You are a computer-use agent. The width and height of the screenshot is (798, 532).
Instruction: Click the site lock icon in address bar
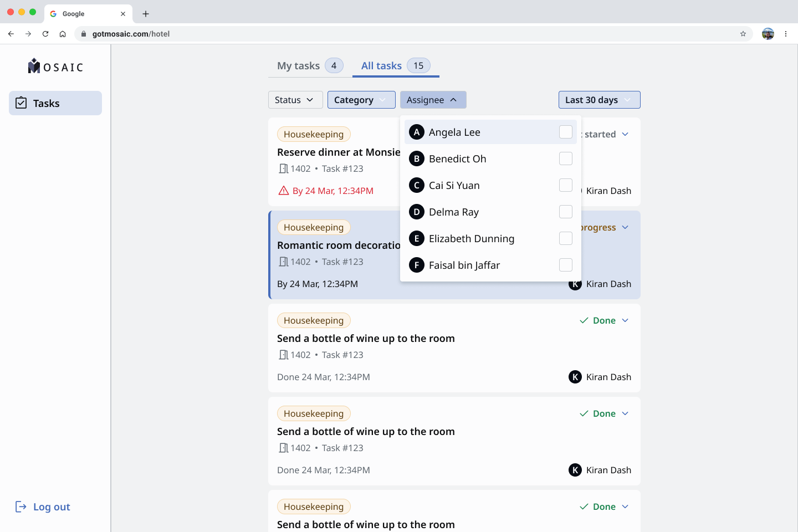(84, 34)
